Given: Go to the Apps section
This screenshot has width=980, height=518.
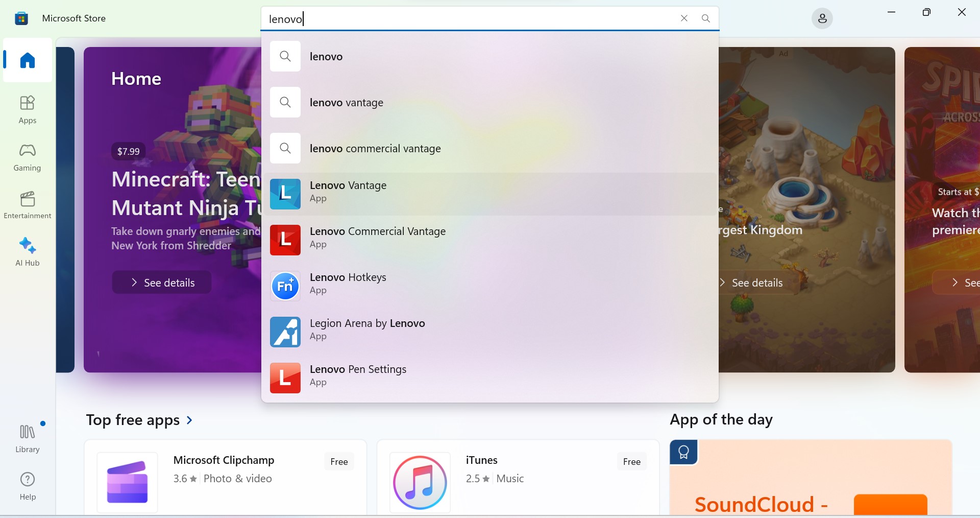Looking at the screenshot, I should tap(28, 109).
